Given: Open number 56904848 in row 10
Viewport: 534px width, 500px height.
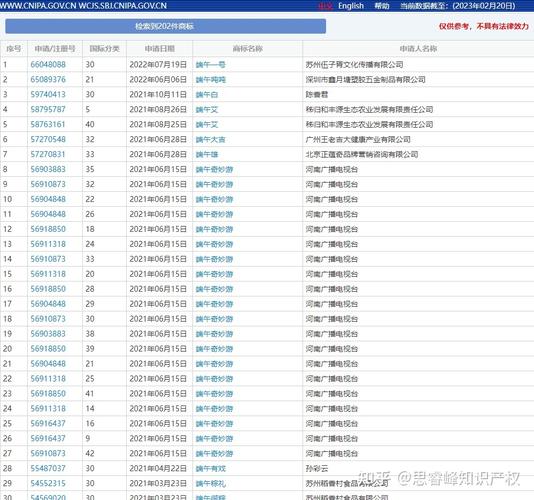Looking at the screenshot, I should click(48, 199).
